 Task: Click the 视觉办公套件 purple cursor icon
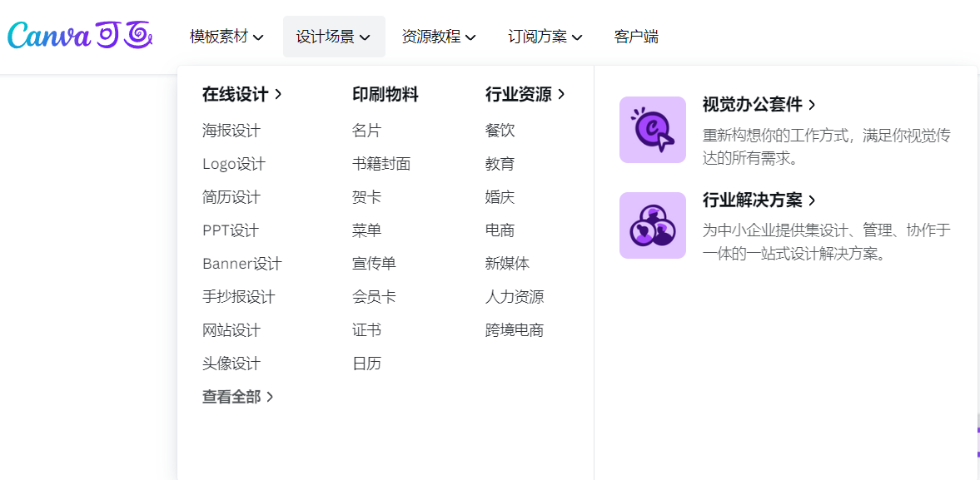tap(652, 130)
